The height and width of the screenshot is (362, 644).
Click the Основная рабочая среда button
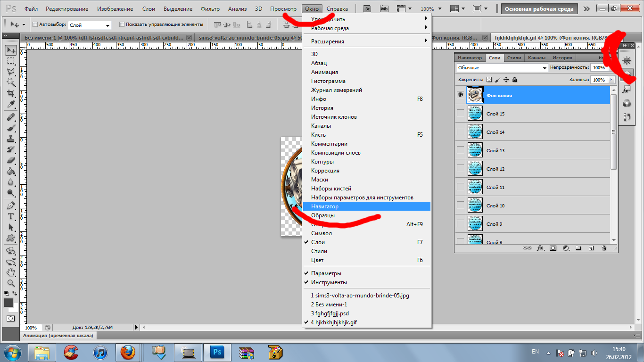click(x=540, y=9)
